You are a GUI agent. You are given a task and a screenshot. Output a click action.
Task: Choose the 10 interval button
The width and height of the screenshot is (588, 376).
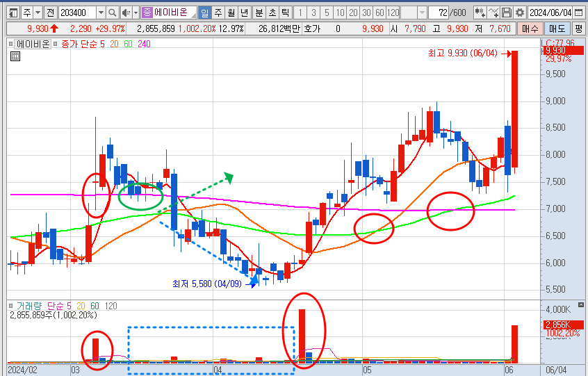click(x=340, y=13)
